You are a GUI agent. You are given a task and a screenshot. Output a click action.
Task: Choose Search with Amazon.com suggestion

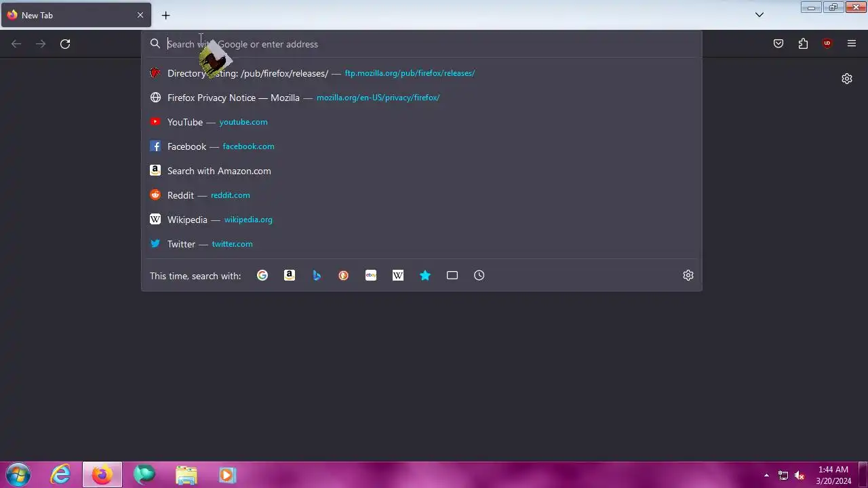click(x=421, y=171)
